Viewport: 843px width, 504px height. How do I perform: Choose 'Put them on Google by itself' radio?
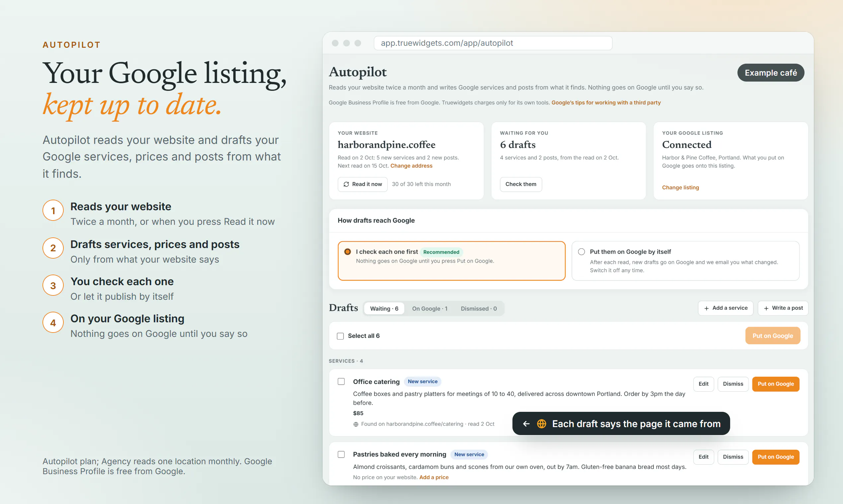tap(581, 252)
